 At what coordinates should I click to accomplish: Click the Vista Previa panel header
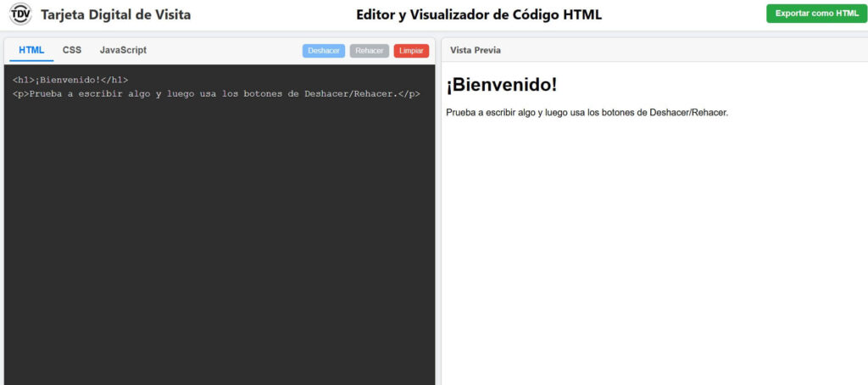click(654, 50)
